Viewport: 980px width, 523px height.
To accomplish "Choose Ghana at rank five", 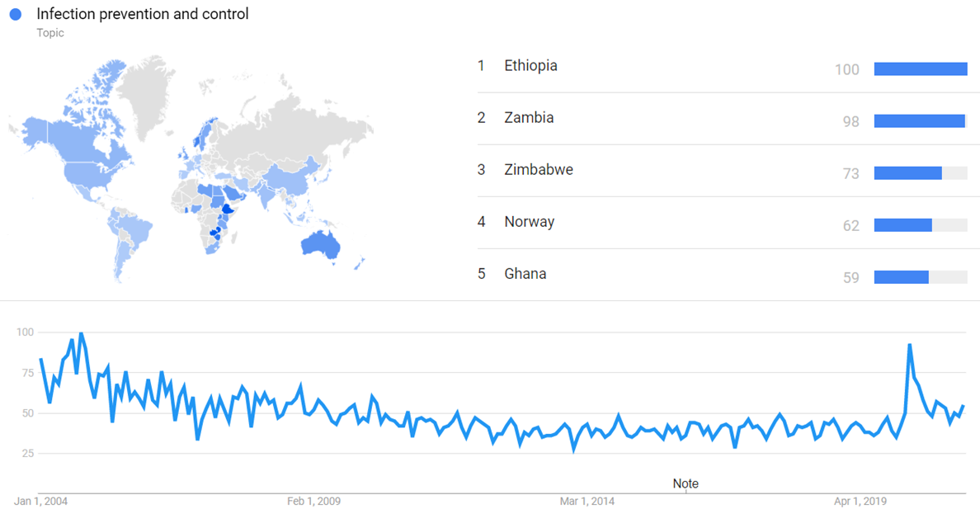I will coord(525,274).
